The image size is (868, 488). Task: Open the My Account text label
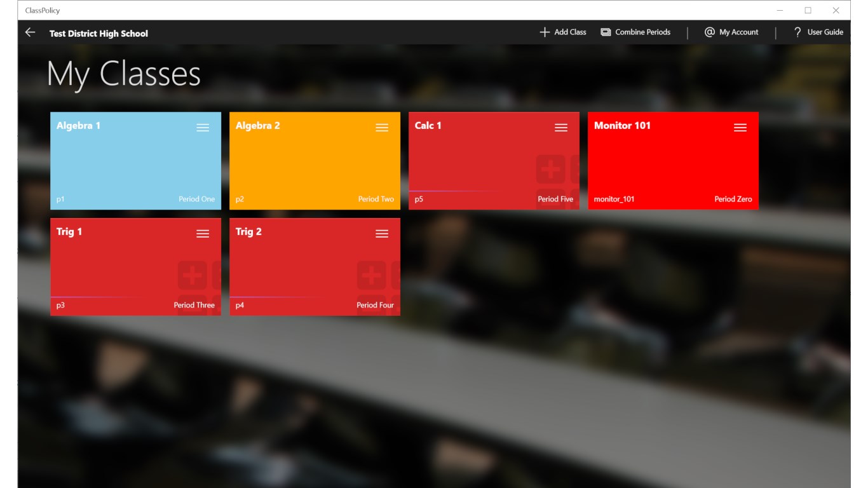point(738,32)
